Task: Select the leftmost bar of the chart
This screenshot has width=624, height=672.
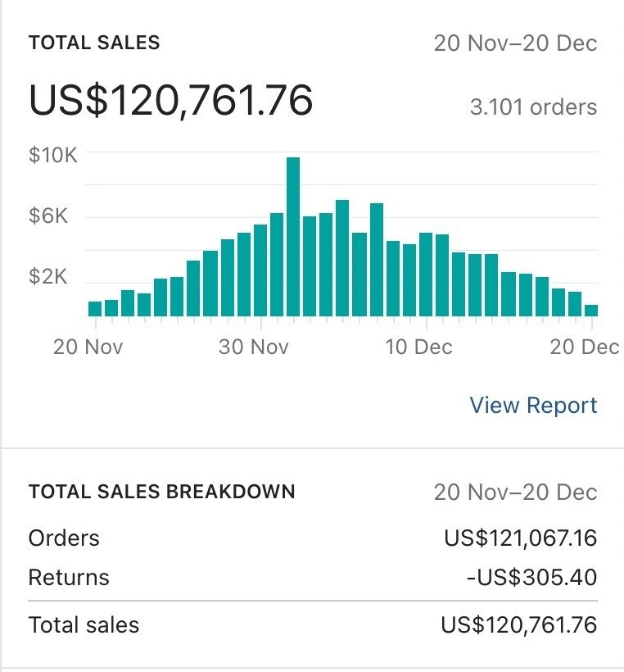Action: tap(95, 308)
